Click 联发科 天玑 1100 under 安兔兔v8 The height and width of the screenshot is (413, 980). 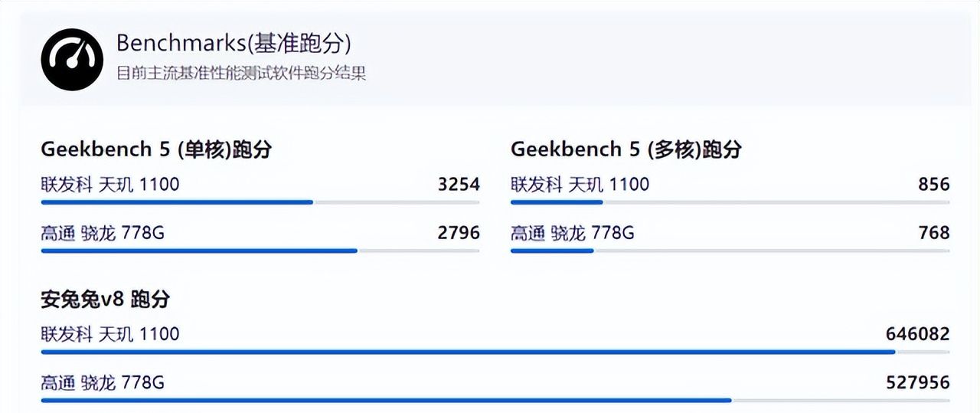tap(110, 334)
